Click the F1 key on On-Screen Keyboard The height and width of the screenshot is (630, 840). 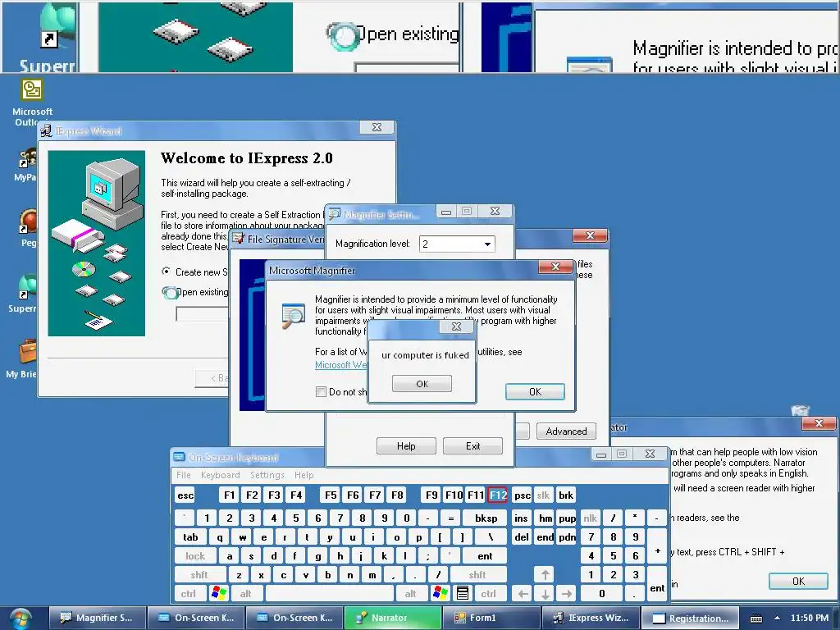[230, 495]
